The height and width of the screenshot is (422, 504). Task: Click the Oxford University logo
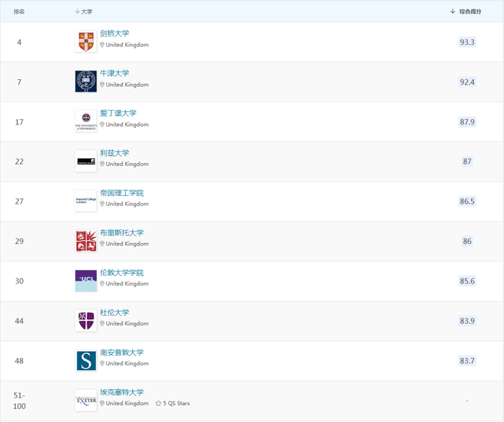86,81
